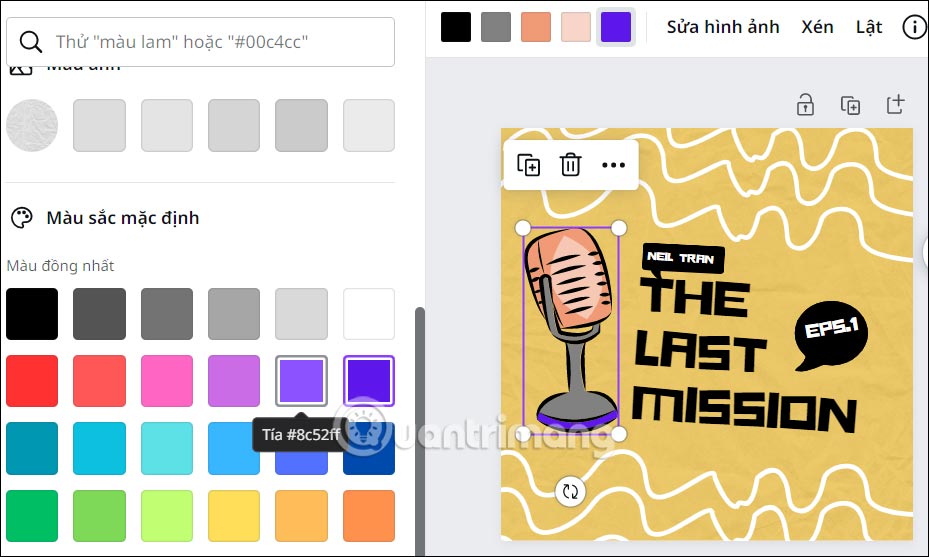Viewport: 929px width, 557px height.
Task: Open the info icon in the top toolbar
Action: [914, 27]
